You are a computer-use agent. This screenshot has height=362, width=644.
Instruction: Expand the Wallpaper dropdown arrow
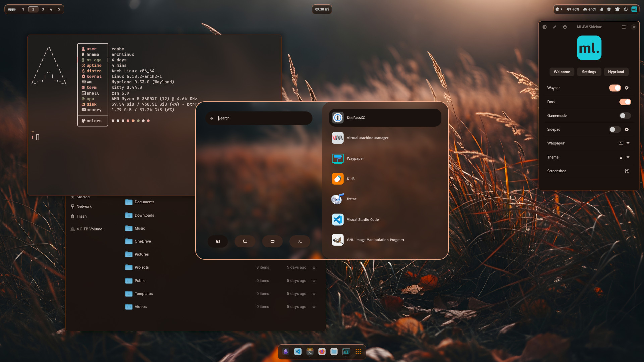tap(628, 143)
